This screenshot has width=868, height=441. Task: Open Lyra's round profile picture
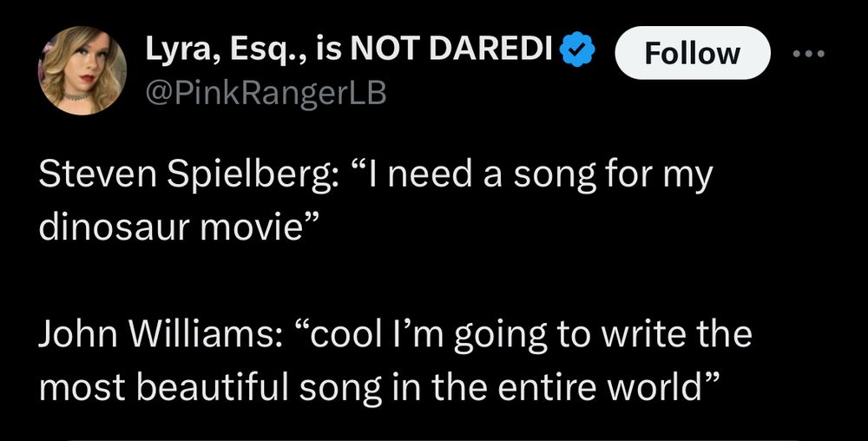pos(82,70)
